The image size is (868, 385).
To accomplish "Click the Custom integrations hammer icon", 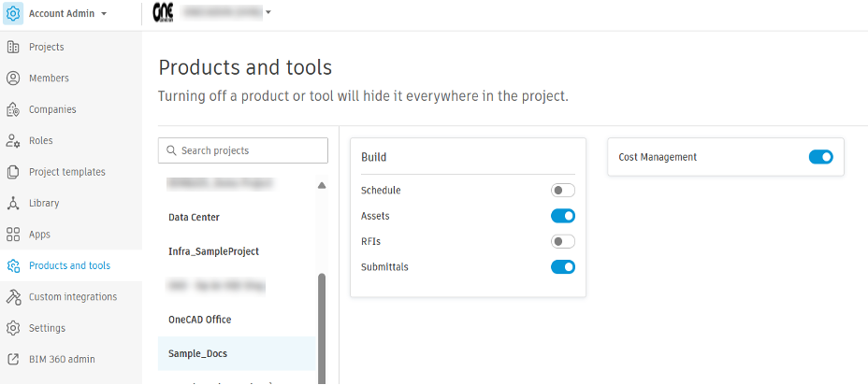I will tap(13, 297).
